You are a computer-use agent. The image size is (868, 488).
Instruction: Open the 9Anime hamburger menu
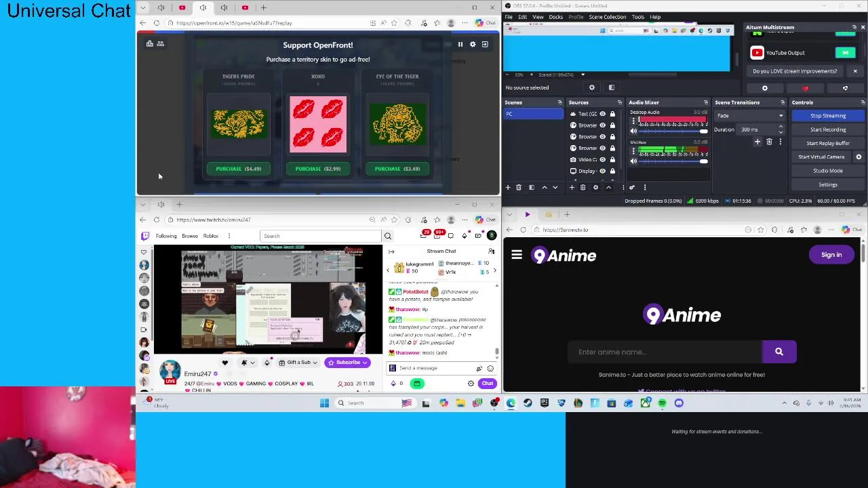pyautogui.click(x=517, y=255)
